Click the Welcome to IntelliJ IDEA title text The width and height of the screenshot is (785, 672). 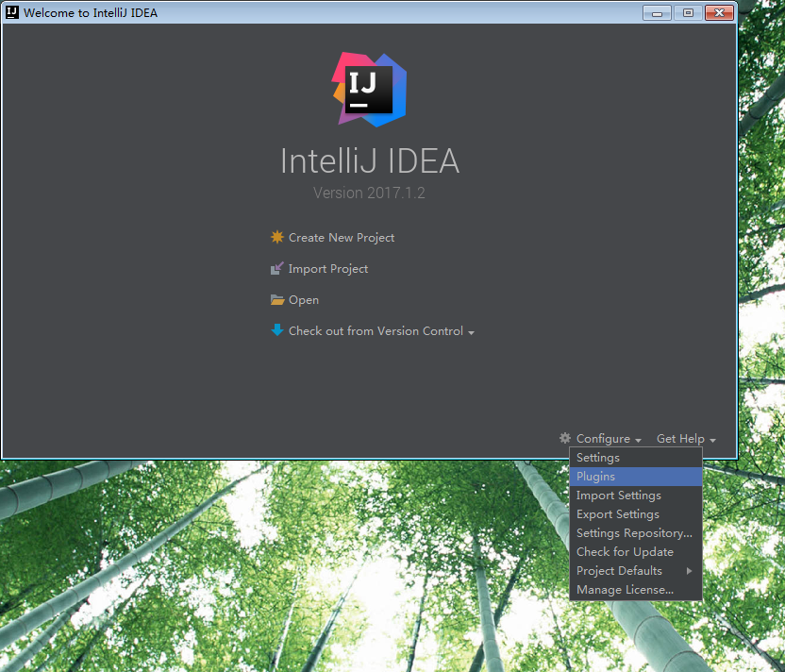pyautogui.click(x=91, y=12)
